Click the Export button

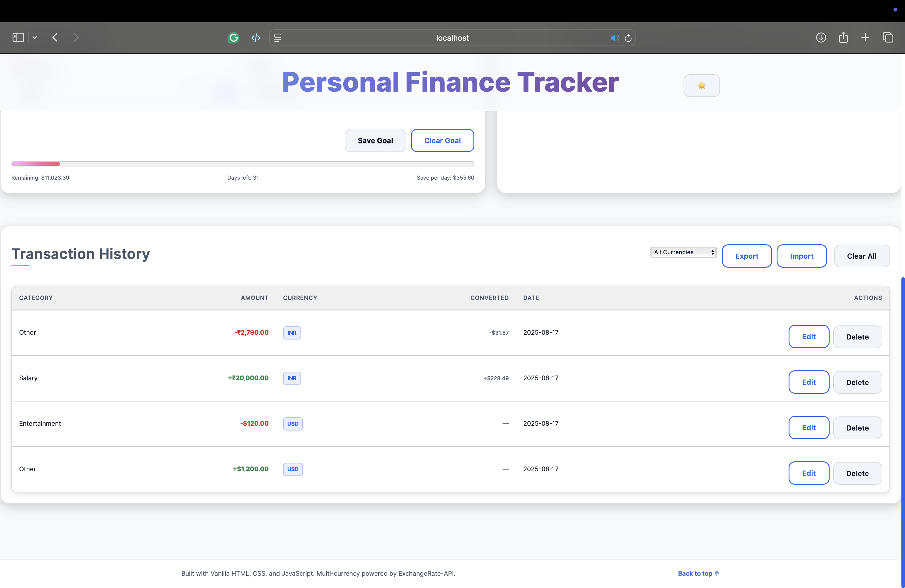click(746, 256)
